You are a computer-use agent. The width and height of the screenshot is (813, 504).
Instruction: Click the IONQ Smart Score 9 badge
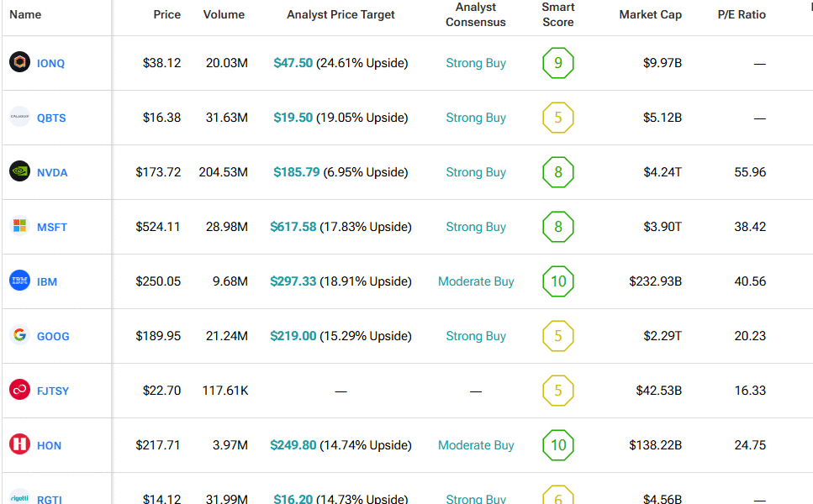[558, 63]
